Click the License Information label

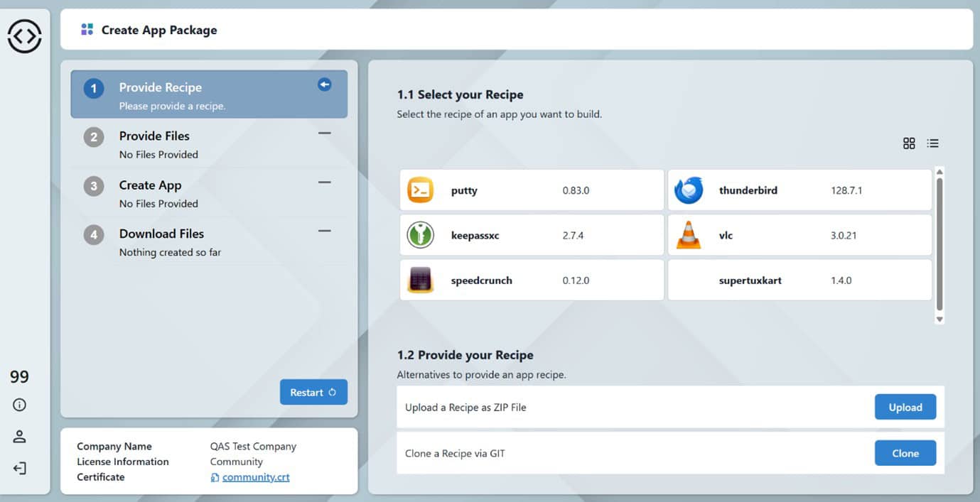pyautogui.click(x=123, y=462)
